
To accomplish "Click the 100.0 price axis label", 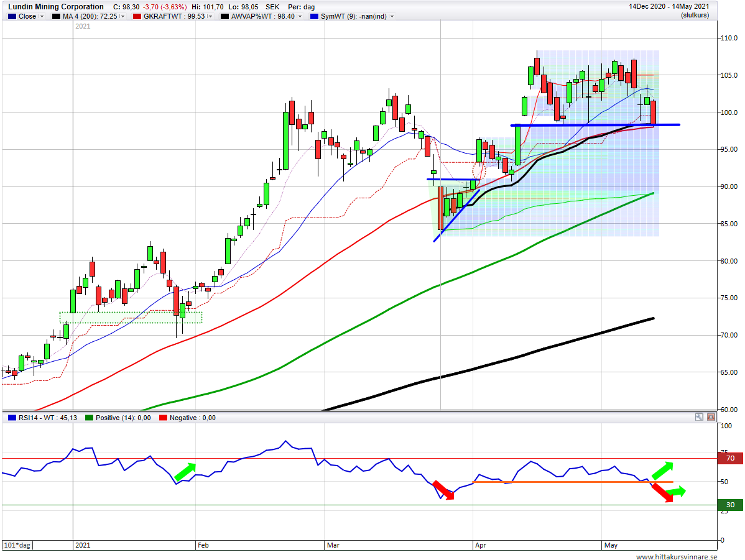I will [729, 112].
